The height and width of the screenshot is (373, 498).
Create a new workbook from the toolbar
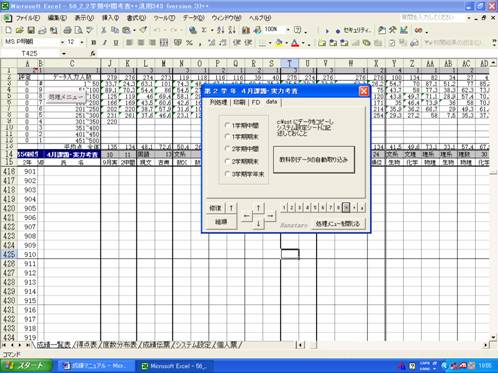tap(8, 30)
